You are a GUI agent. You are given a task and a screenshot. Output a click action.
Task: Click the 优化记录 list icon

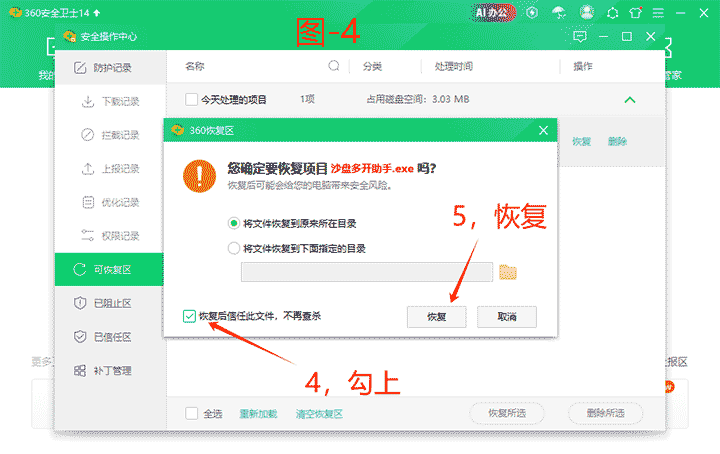(x=88, y=202)
